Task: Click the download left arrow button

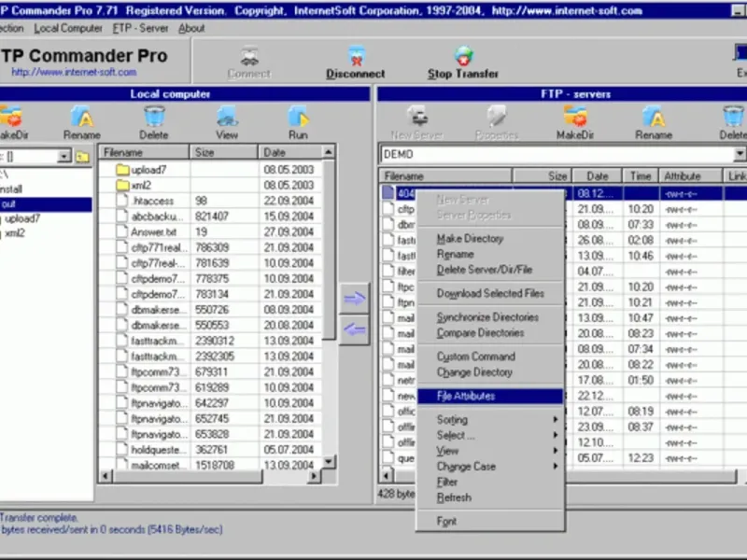Action: [x=354, y=329]
